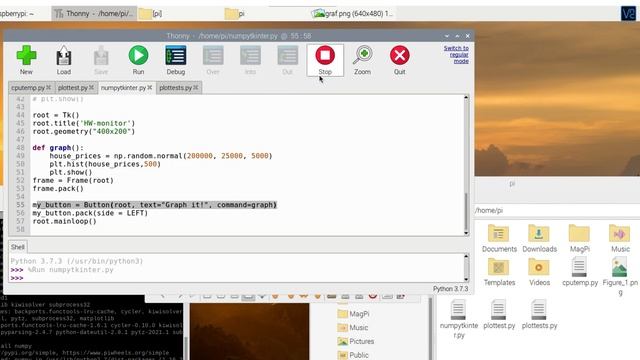Quit Thonny with the Quit icon
This screenshot has height=360, width=640.
click(400, 60)
